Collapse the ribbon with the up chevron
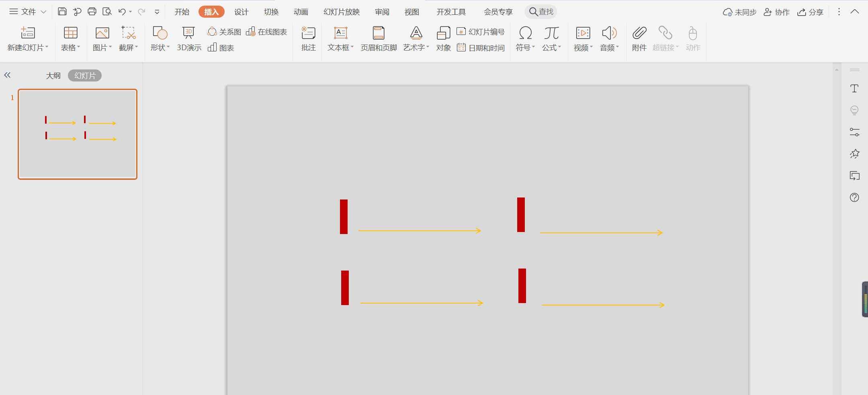The width and height of the screenshot is (868, 395). coord(855,12)
